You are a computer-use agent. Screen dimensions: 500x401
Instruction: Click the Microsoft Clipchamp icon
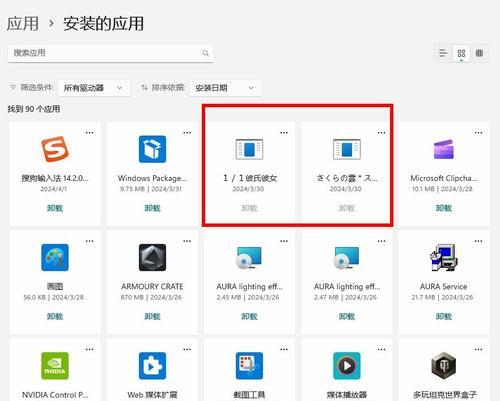(x=444, y=149)
